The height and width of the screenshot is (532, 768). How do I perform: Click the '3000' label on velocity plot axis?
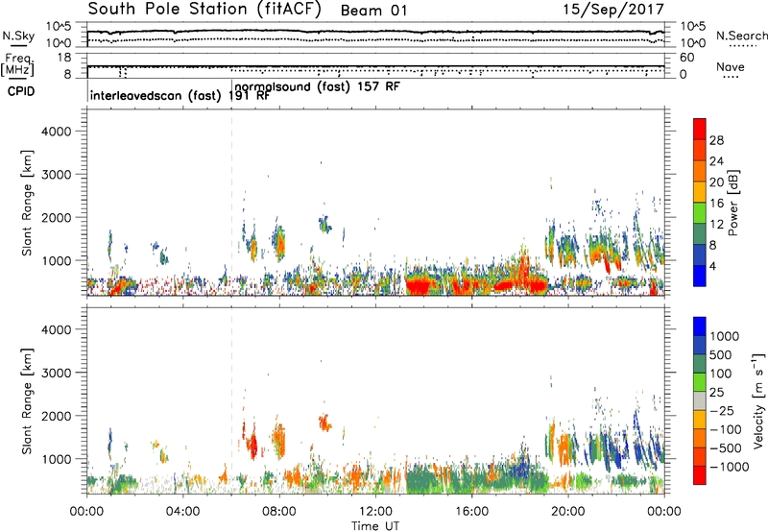click(56, 373)
